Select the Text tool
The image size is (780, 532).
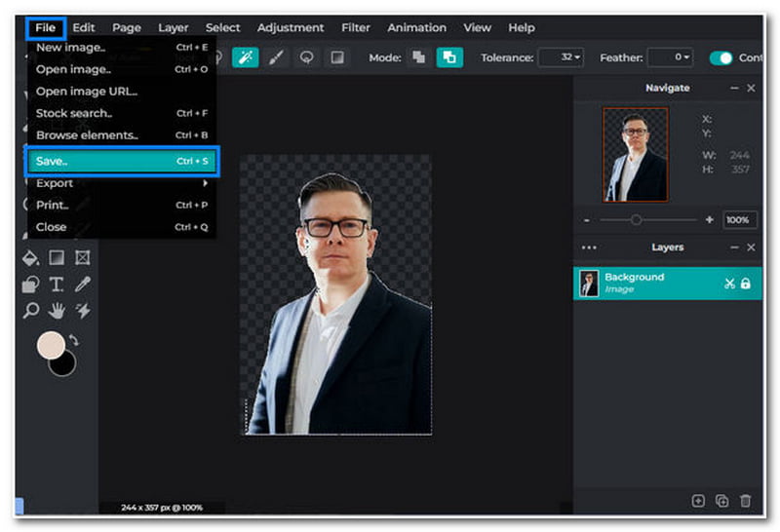[57, 285]
